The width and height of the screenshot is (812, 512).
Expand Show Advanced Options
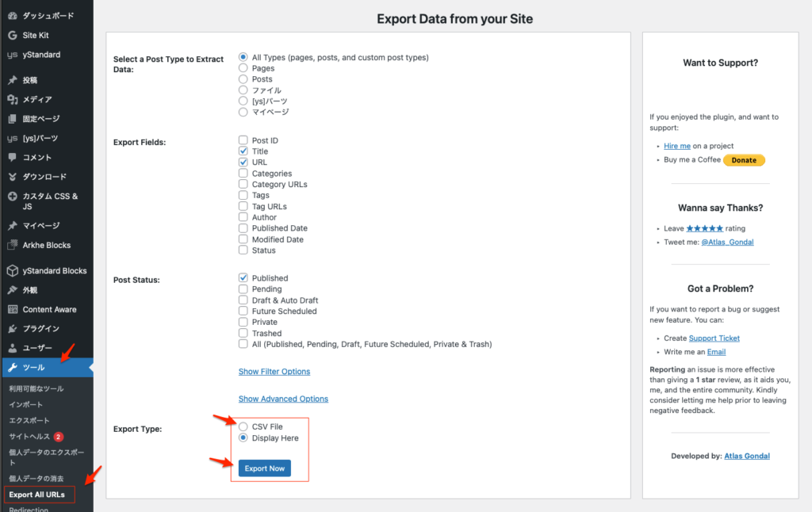[x=283, y=399]
